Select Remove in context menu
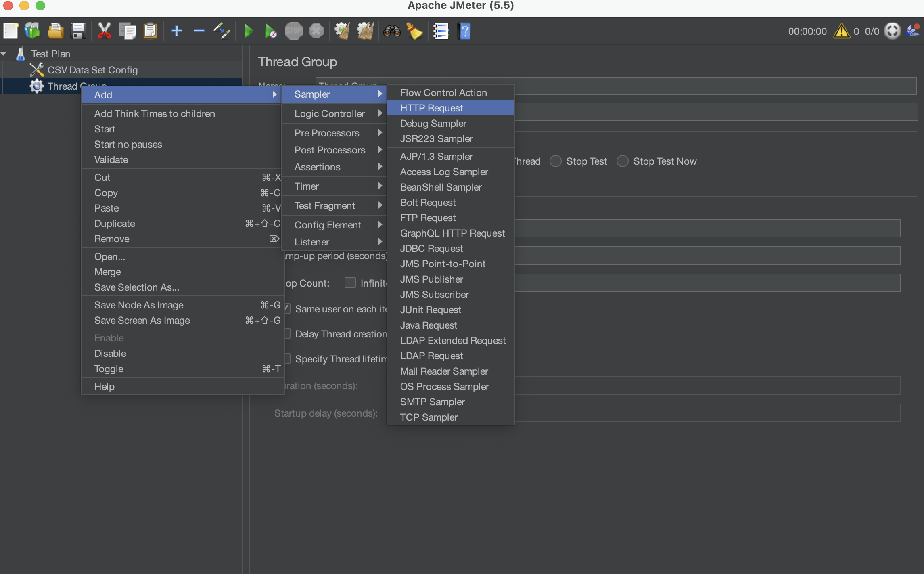The image size is (924, 574). (x=181, y=239)
